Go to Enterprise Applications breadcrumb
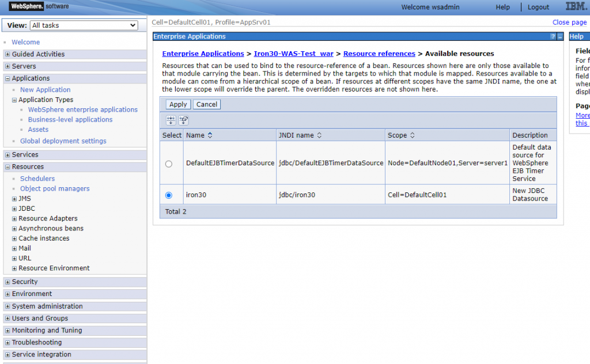This screenshot has width=590, height=364. pyautogui.click(x=203, y=54)
